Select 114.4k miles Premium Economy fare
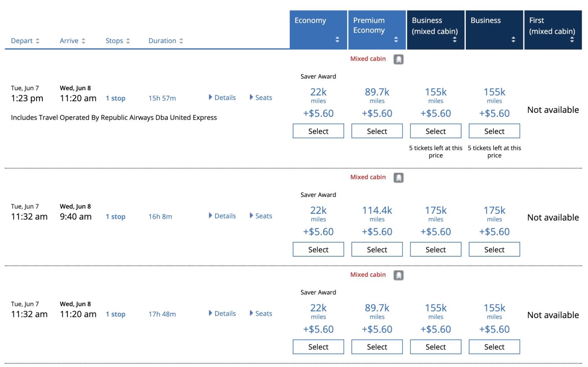This screenshot has width=588, height=367. [x=377, y=250]
